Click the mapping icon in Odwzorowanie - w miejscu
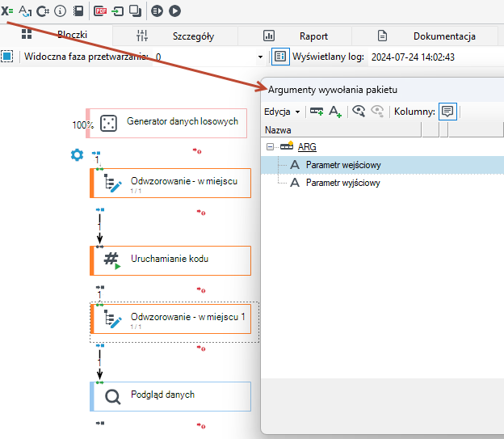The image size is (504, 439). [112, 184]
